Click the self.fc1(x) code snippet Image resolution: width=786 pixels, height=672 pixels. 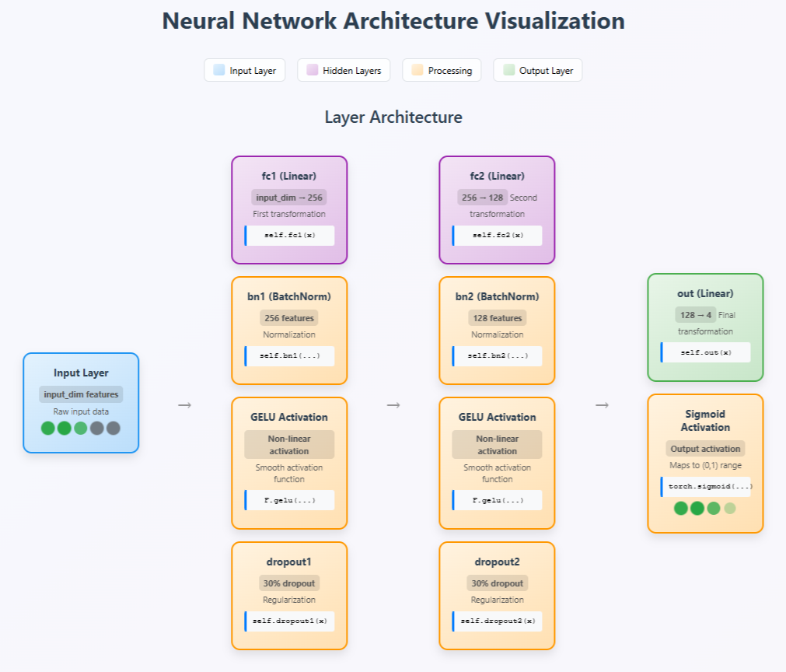(x=289, y=235)
